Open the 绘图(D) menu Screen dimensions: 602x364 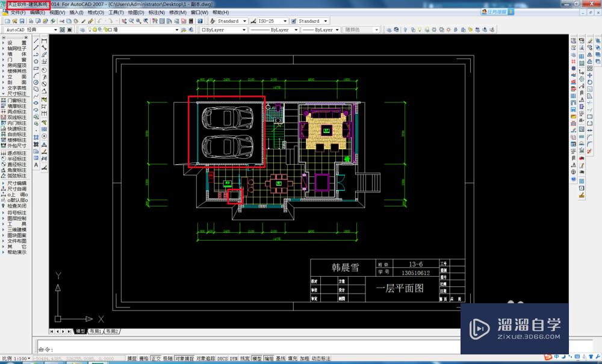tap(136, 12)
